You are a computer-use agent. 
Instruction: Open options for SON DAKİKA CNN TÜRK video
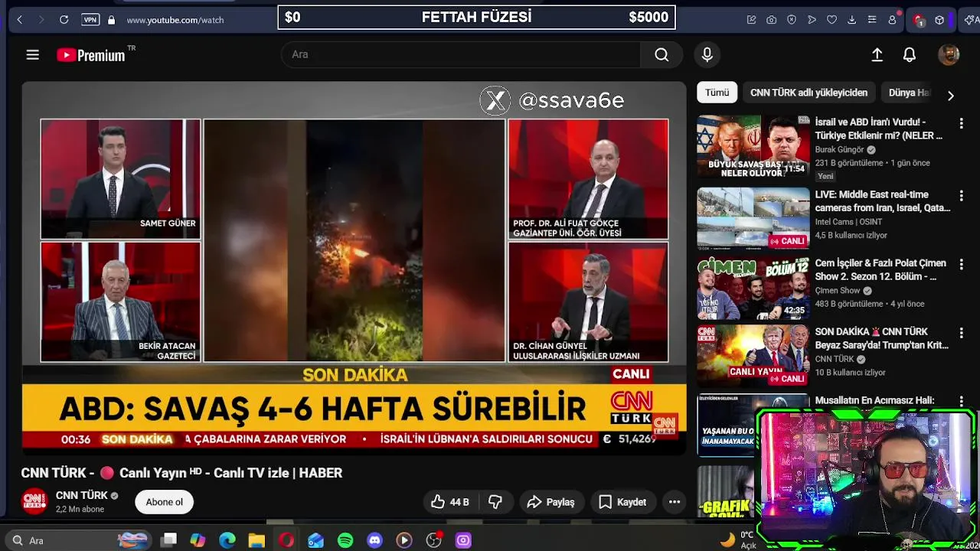pos(962,334)
